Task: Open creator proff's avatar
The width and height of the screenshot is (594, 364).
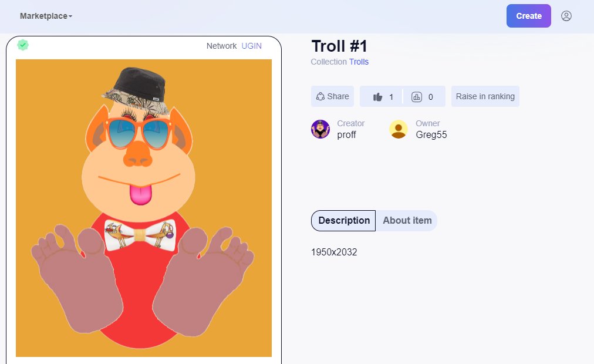Action: pyautogui.click(x=320, y=129)
